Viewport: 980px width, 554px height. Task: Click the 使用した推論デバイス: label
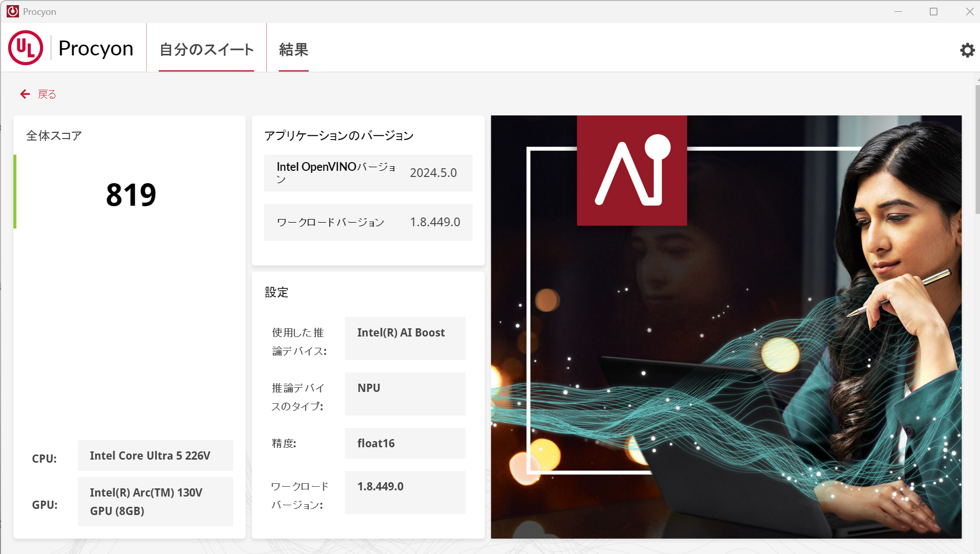[299, 342]
